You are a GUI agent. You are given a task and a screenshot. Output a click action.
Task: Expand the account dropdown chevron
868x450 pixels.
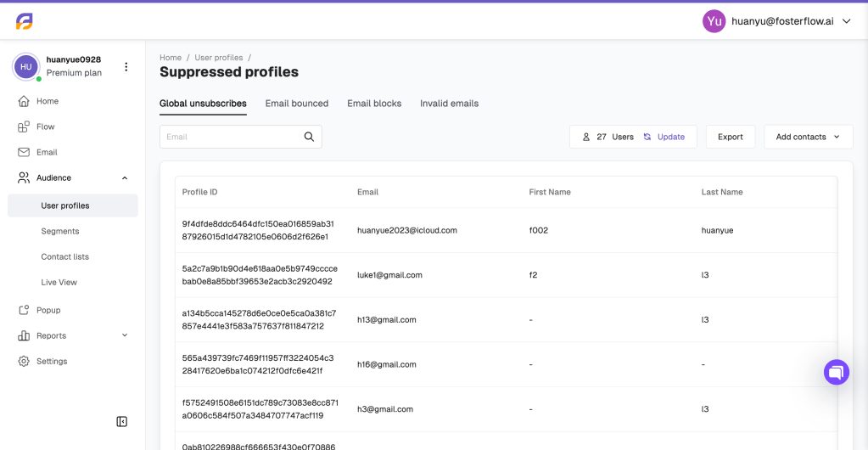[x=846, y=21]
